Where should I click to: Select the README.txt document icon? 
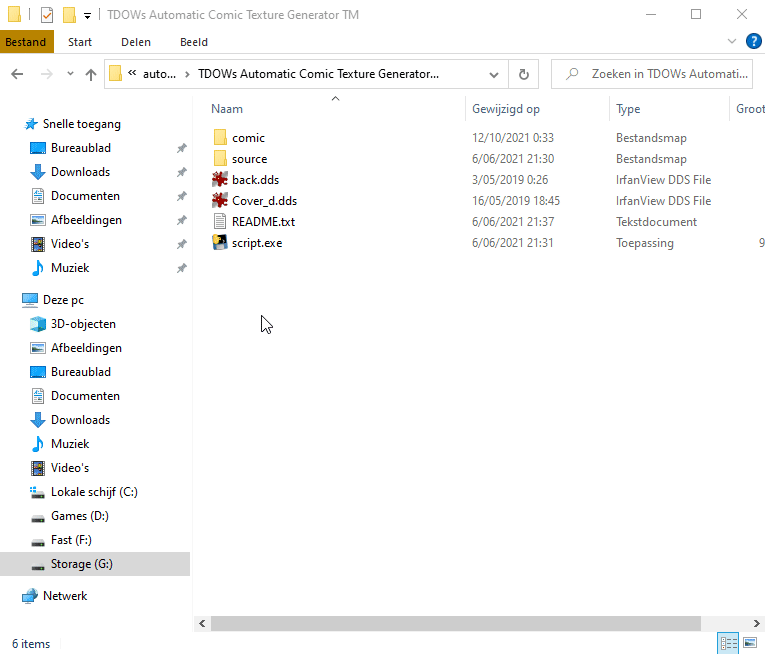tap(220, 222)
